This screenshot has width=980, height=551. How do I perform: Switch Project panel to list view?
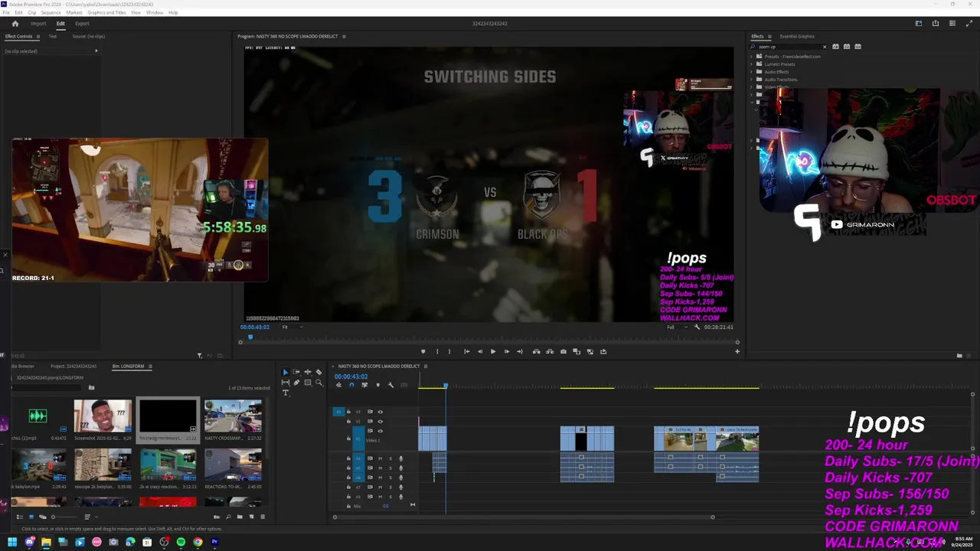tap(20, 517)
